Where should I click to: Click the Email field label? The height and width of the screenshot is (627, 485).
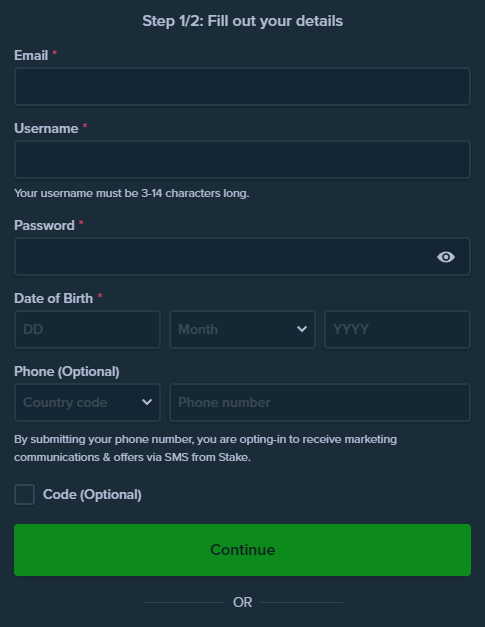tap(31, 55)
